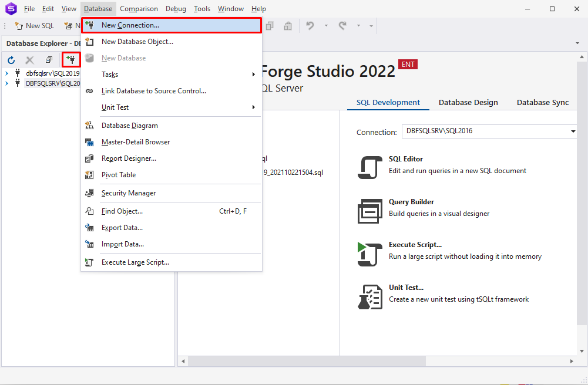Open the Connection dropdown showing DBFSQLSRV\SQL2016
Viewport: 588px width, 385px height.
[x=573, y=131]
